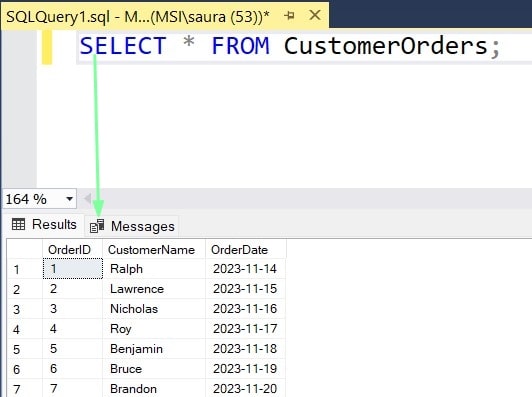Screen dimensions: 532x397
Task: Click CustomerOrders table name in query editor
Action: point(386,46)
